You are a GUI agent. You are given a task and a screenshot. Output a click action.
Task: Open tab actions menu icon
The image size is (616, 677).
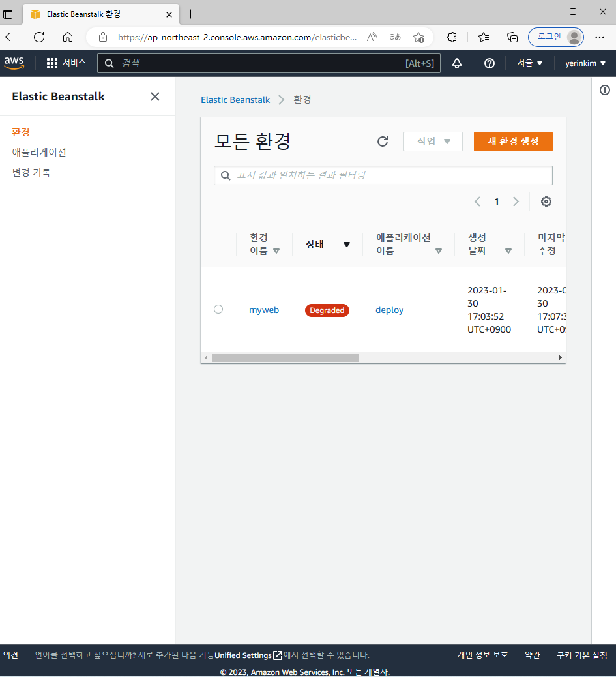tap(8, 14)
